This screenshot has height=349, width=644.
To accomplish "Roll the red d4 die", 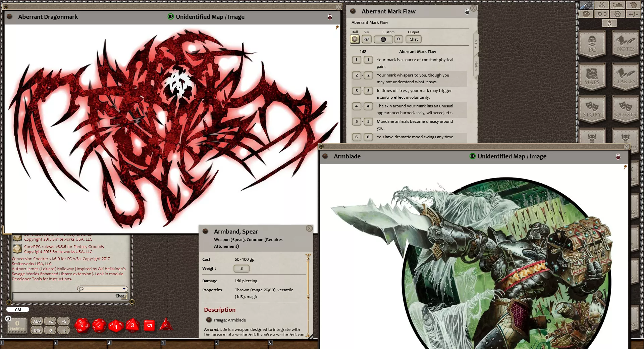I will pyautogui.click(x=166, y=325).
